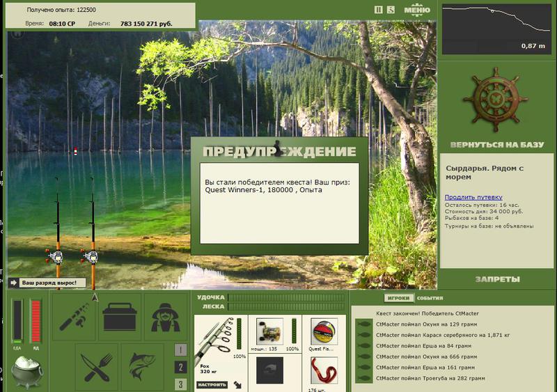The image size is (557, 392).
Task: Click fish icon beside Окуня на 129 грамм
Action: [364, 324]
